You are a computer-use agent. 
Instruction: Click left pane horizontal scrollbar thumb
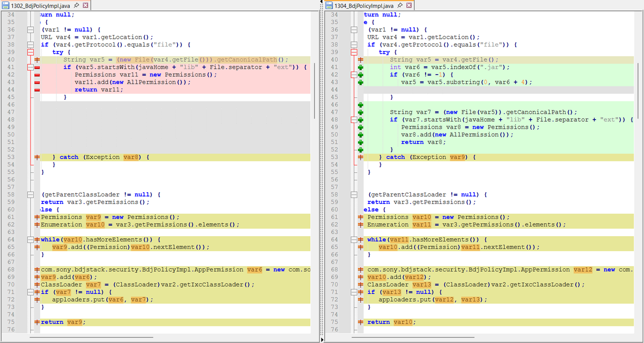pyautogui.click(x=91, y=338)
